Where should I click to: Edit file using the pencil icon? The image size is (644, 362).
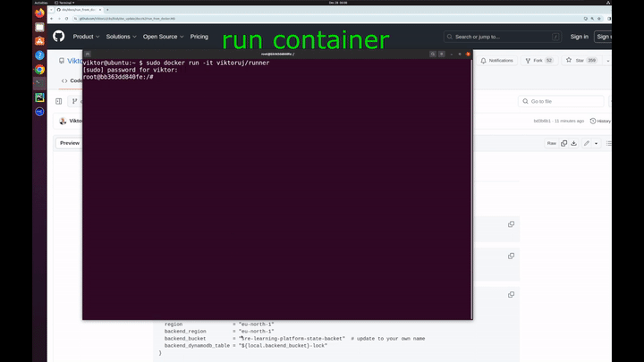587,143
